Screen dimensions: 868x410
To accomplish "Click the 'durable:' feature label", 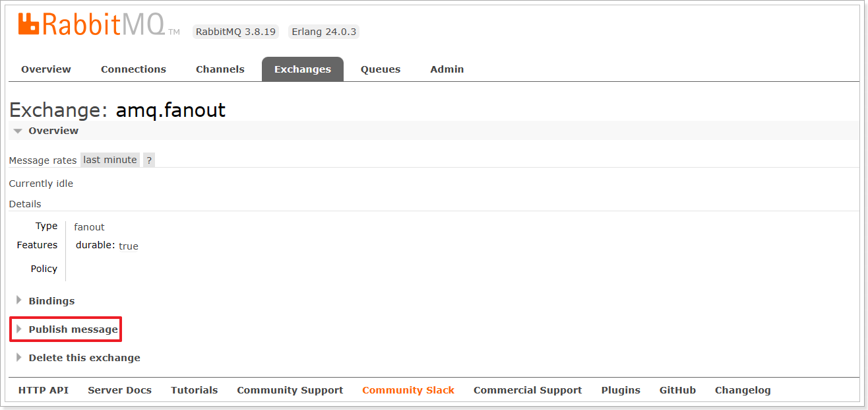I will coord(95,246).
